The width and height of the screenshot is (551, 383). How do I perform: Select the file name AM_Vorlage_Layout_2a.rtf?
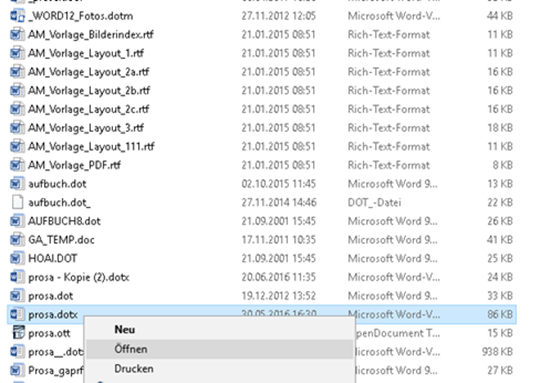pyautogui.click(x=89, y=72)
